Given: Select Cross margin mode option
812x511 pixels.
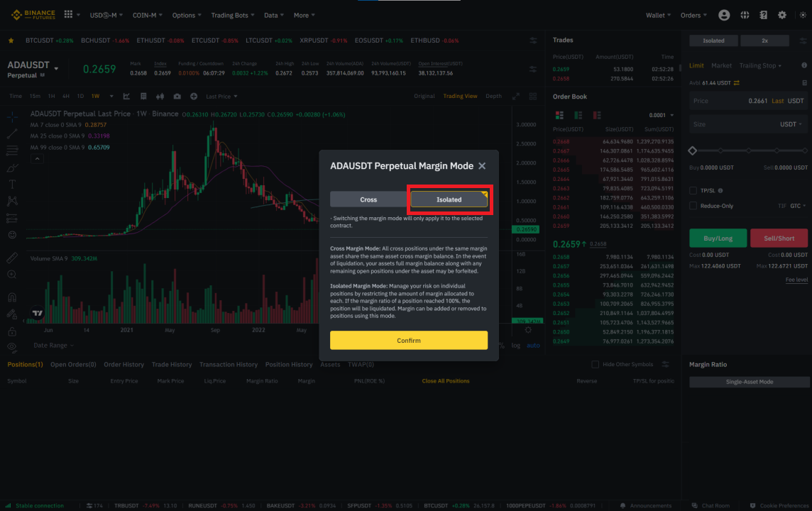Looking at the screenshot, I should (x=368, y=199).
